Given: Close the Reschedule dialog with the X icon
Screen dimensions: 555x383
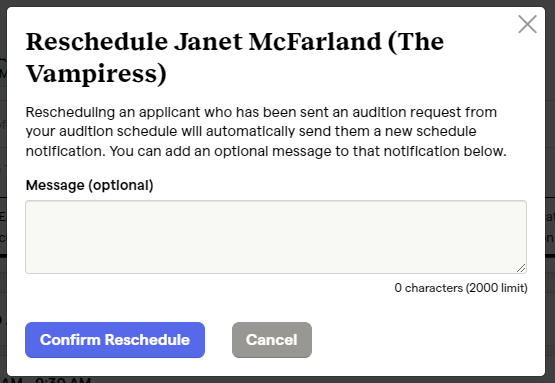Looking at the screenshot, I should pyautogui.click(x=527, y=24).
